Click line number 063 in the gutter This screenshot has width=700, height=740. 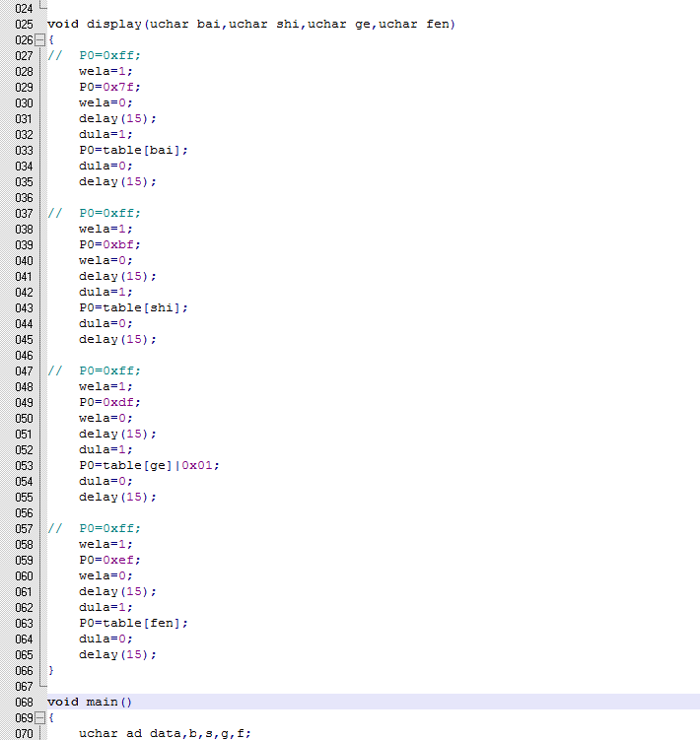pyautogui.click(x=24, y=624)
